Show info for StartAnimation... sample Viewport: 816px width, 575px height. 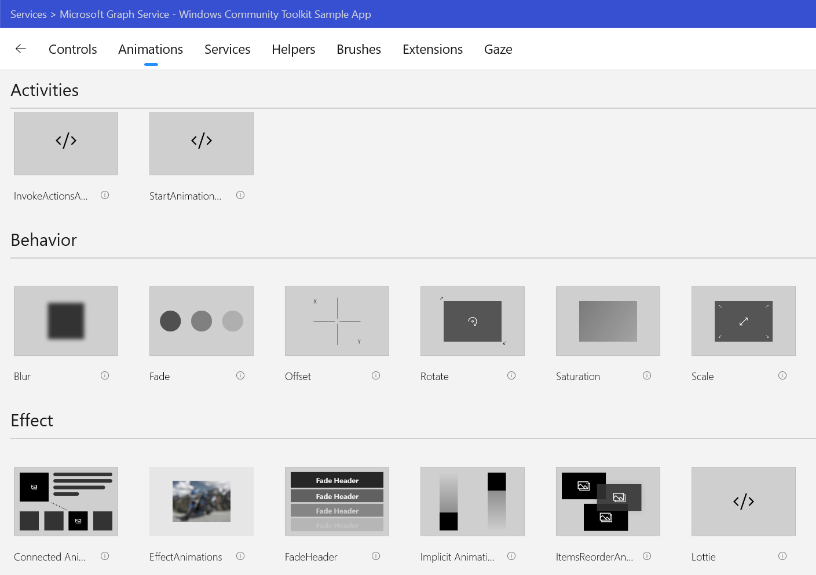[240, 195]
